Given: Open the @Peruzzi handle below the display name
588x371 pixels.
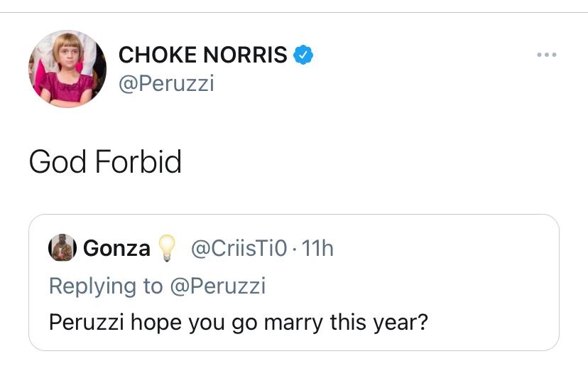Looking at the screenshot, I should coord(166,83).
